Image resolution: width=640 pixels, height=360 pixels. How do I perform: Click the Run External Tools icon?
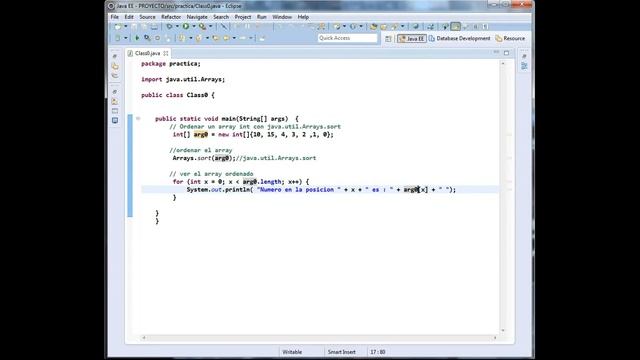pos(202,27)
